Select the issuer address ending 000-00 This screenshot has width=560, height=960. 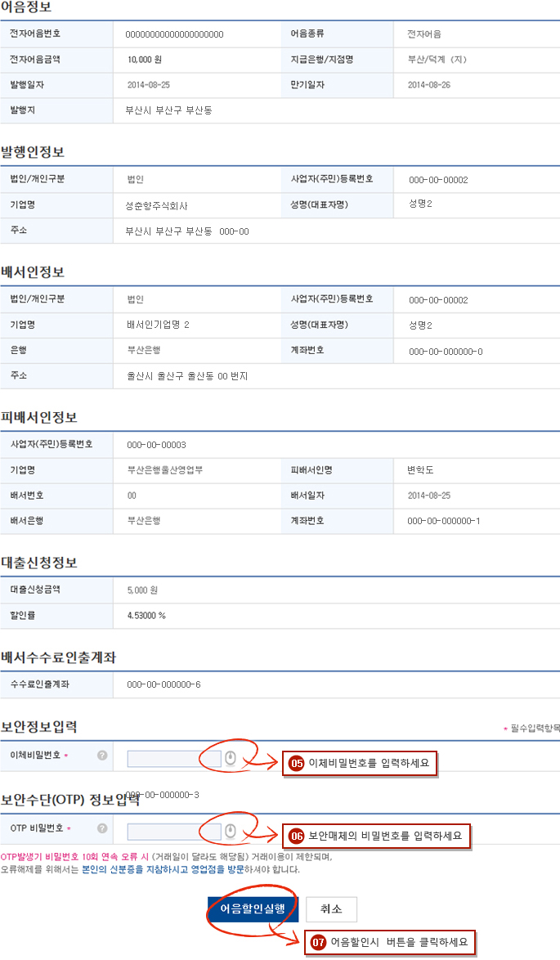(187, 231)
